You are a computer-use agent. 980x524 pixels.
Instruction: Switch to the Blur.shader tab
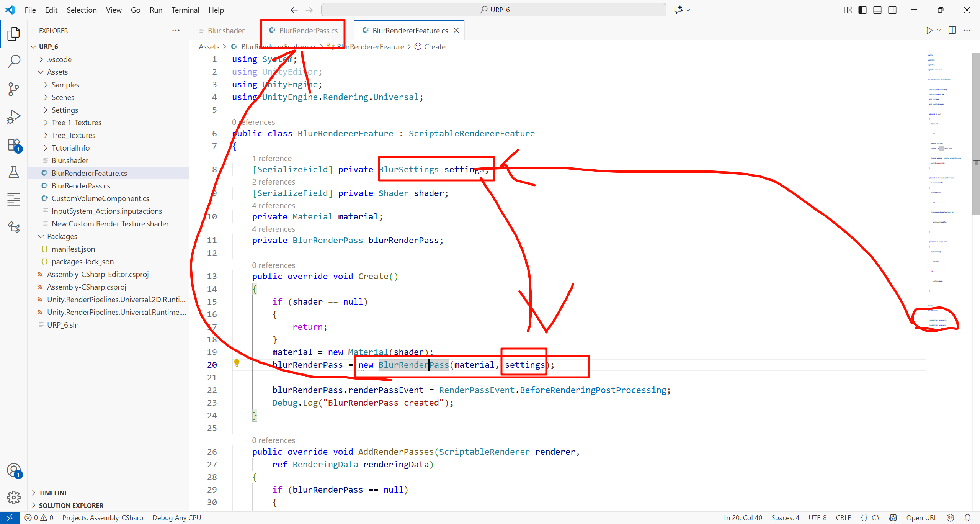coord(226,30)
